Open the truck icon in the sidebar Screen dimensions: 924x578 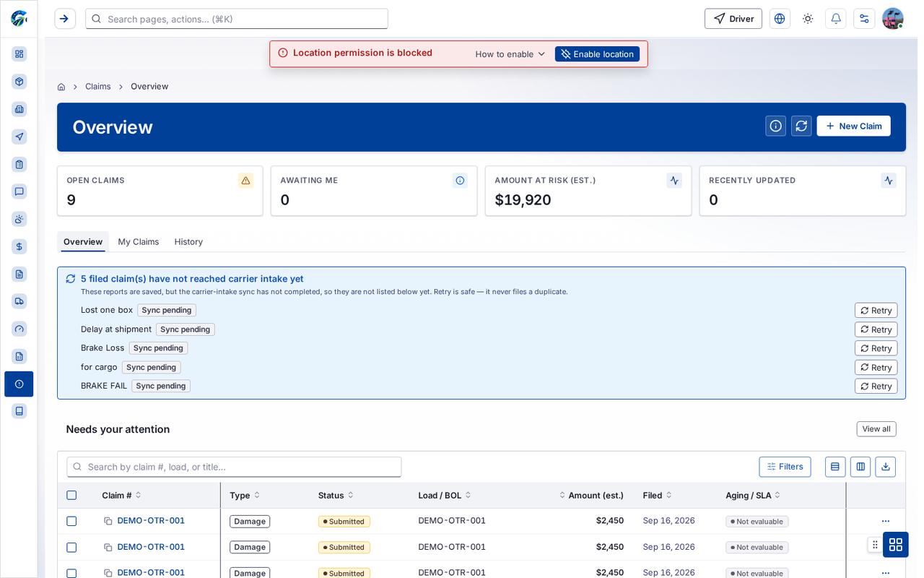19,301
